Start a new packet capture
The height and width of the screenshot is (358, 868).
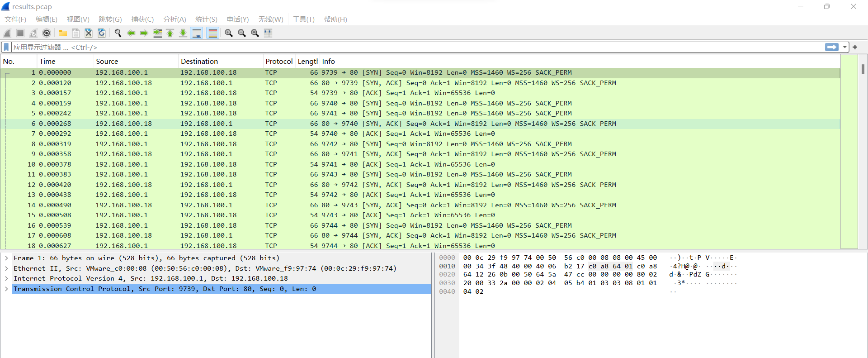click(7, 33)
